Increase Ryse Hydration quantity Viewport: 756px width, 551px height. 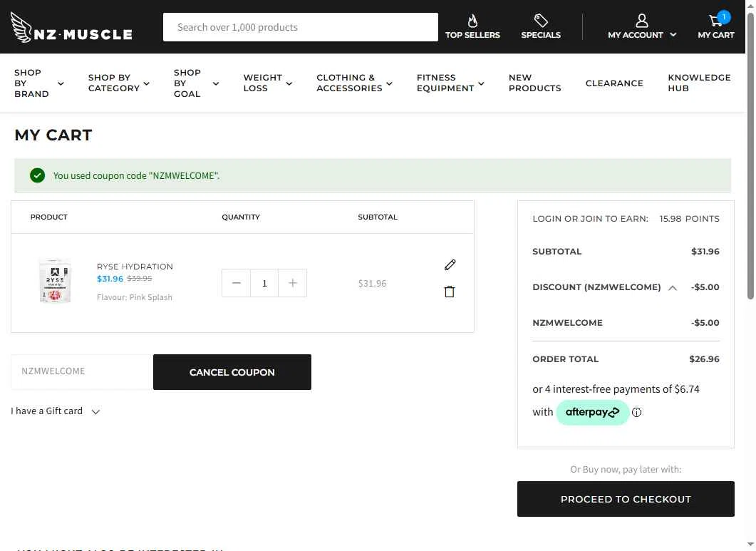click(x=293, y=283)
